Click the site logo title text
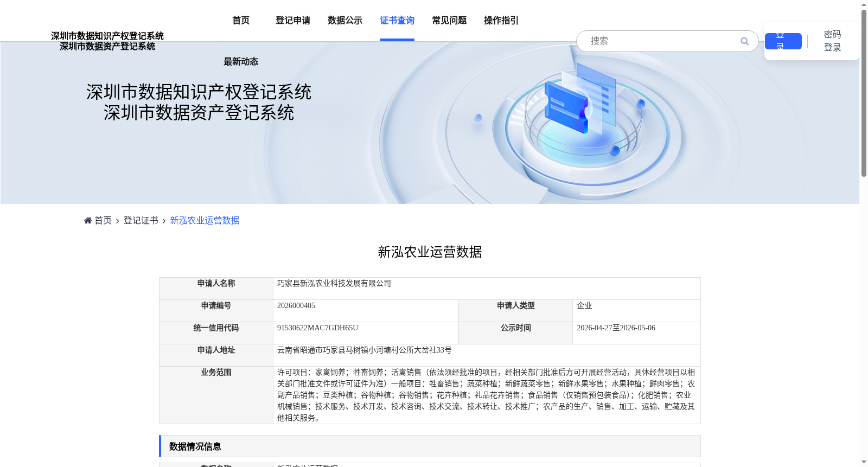 [x=107, y=41]
